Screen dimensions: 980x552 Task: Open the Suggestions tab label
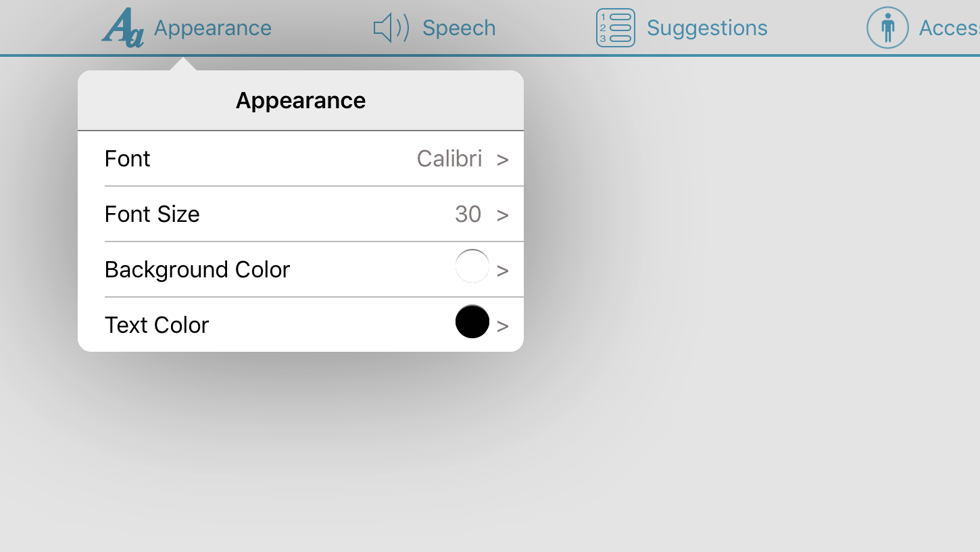(707, 28)
